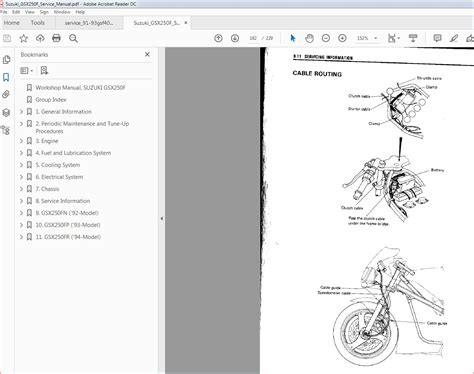Open Page Thumbnails sidebar panel
Image resolution: width=474 pixels, height=374 pixels.
[6, 60]
